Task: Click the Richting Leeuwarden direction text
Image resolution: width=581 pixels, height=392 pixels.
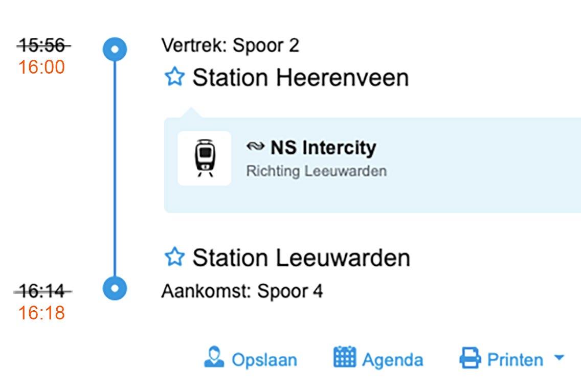Action: pos(316,171)
